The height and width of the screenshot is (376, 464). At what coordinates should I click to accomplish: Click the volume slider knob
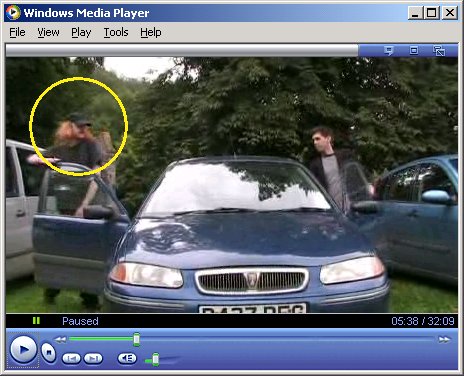click(x=155, y=359)
